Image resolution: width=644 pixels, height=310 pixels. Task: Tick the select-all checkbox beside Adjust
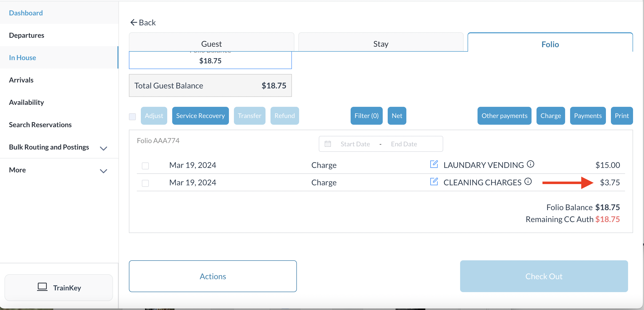click(132, 116)
